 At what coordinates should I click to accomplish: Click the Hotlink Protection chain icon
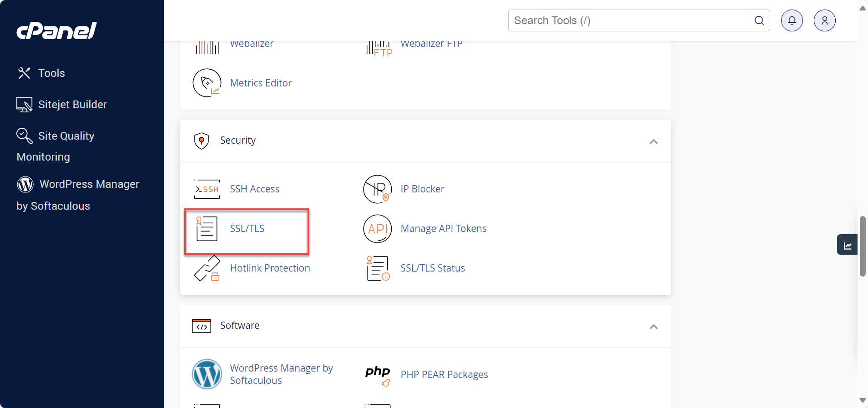coord(207,268)
